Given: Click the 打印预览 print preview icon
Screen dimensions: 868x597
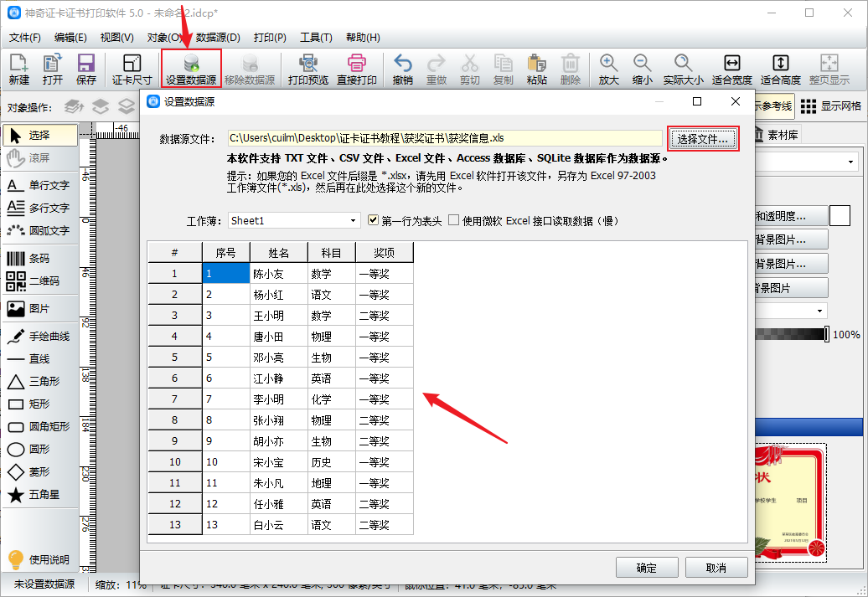Looking at the screenshot, I should pyautogui.click(x=307, y=69).
